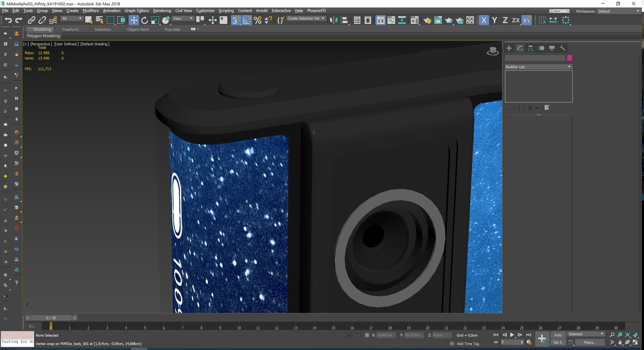The image size is (644, 350).
Task: Open the Modifiers menu
Action: tap(91, 11)
